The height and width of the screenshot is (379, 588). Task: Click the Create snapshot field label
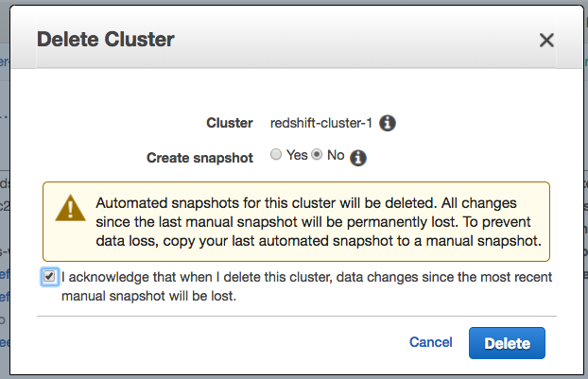click(199, 158)
